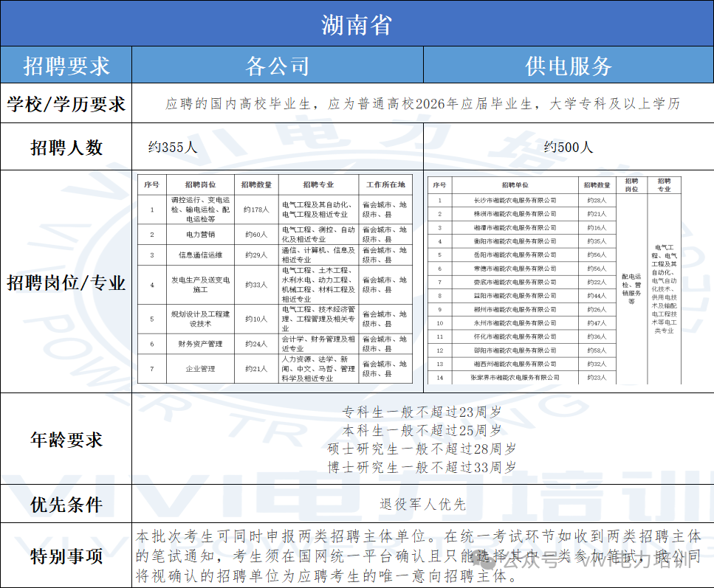Click the 电力营销 position cell

[x=200, y=235]
